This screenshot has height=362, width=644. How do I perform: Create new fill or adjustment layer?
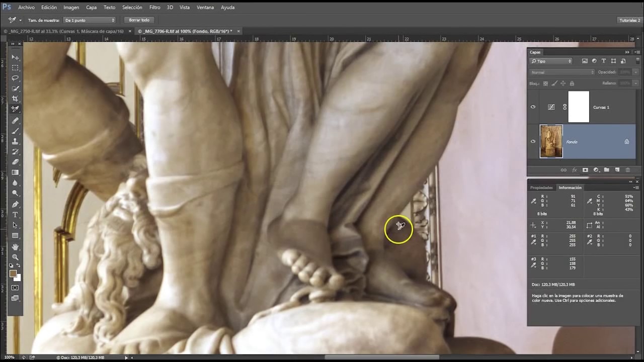[x=596, y=170]
